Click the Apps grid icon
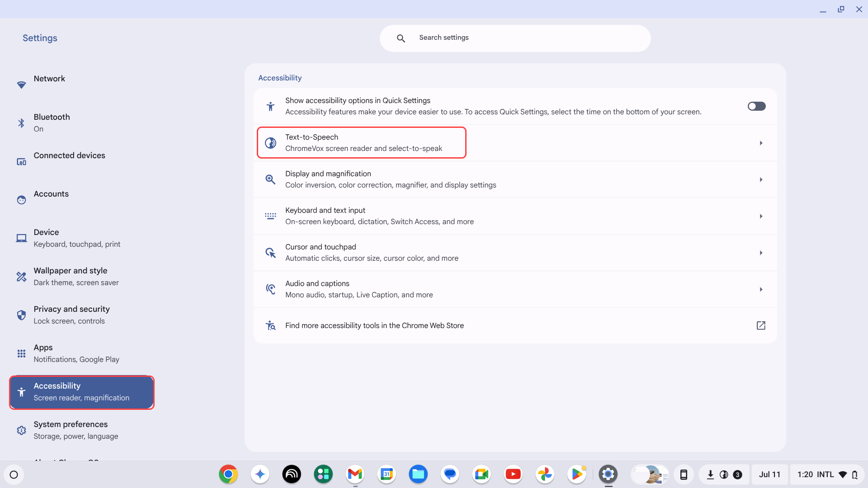 [x=21, y=353]
